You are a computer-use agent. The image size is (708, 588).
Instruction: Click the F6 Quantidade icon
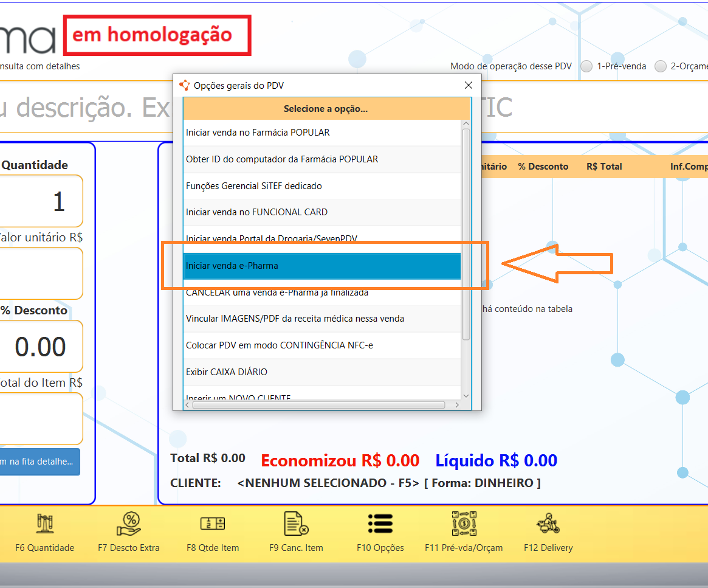pyautogui.click(x=45, y=523)
